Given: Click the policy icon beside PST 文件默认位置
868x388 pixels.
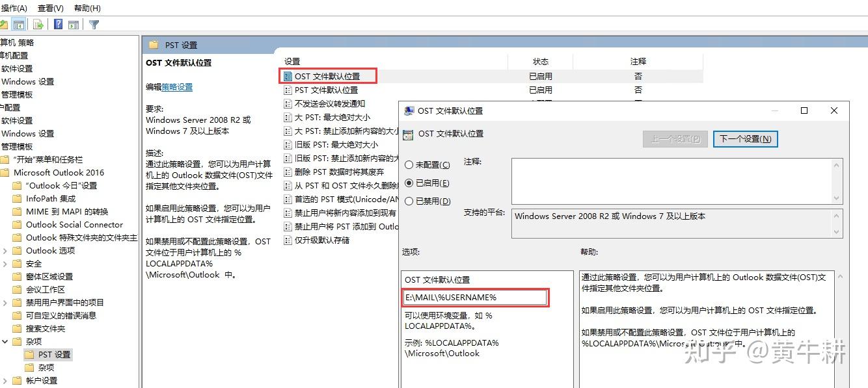Looking at the screenshot, I should click(x=288, y=90).
